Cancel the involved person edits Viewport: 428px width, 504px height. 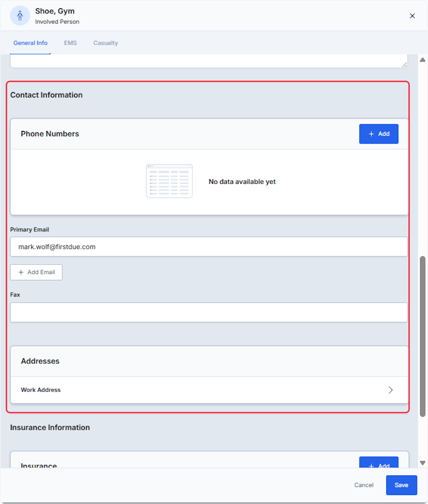[x=364, y=485]
